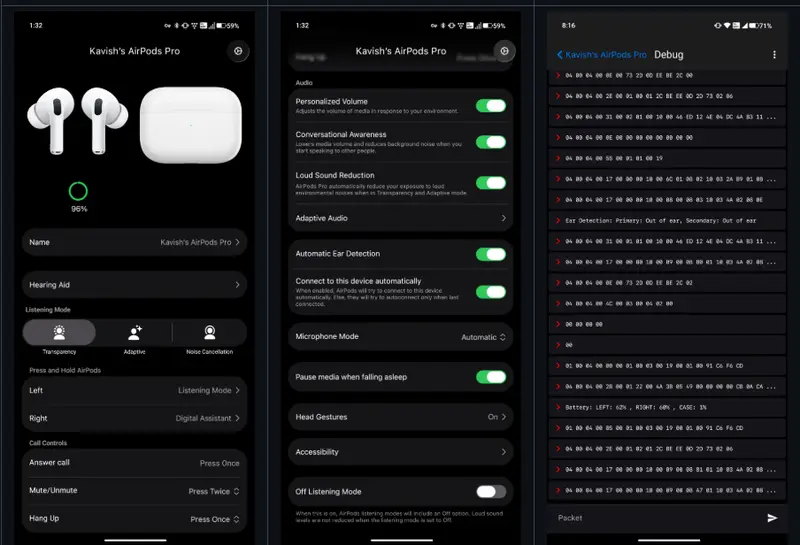
Task: Open three-dot overflow menu in Debug
Action: click(774, 55)
